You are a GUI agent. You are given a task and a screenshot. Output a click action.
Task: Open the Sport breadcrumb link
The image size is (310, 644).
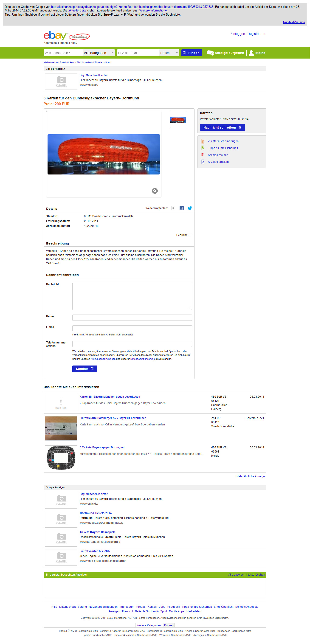coord(108,62)
